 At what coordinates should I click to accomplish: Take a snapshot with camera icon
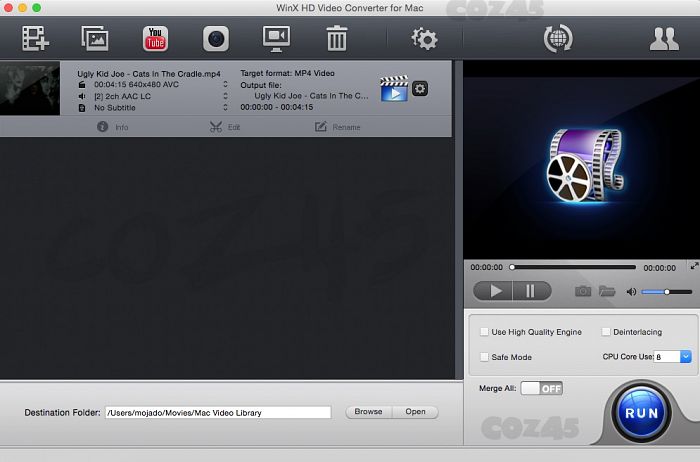[583, 291]
